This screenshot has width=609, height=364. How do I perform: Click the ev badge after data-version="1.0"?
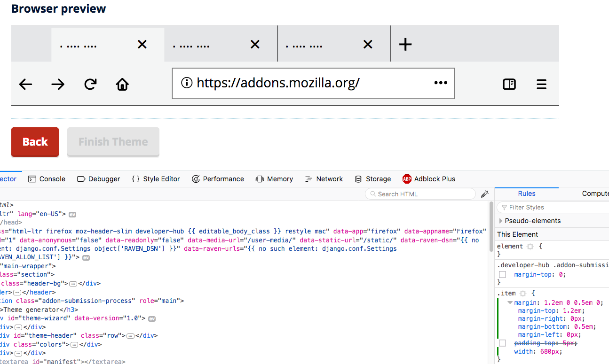[151, 318]
